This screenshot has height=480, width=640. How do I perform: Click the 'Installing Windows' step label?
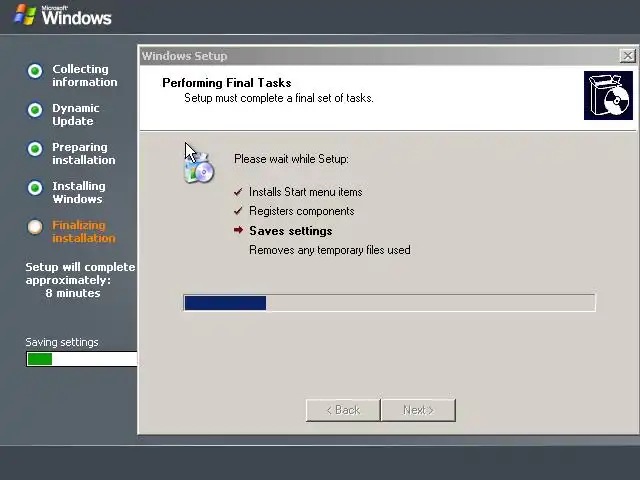tap(79, 192)
